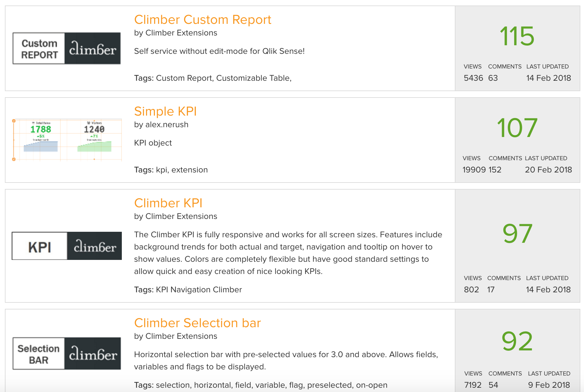Click 'Self service without edit-mode for Qlik Sense!'
Screen dimensions: 584x392
[219, 51]
